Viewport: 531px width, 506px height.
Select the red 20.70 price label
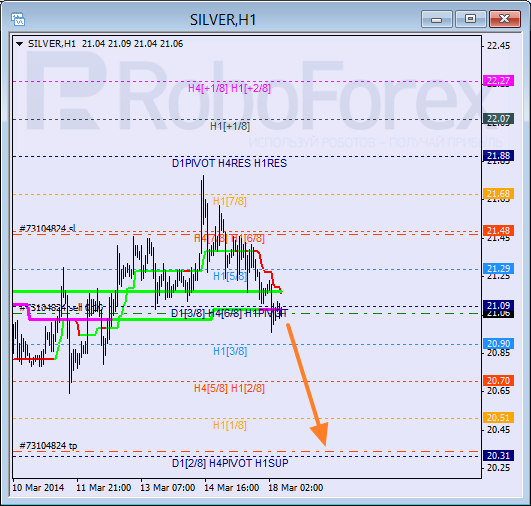[x=498, y=381]
